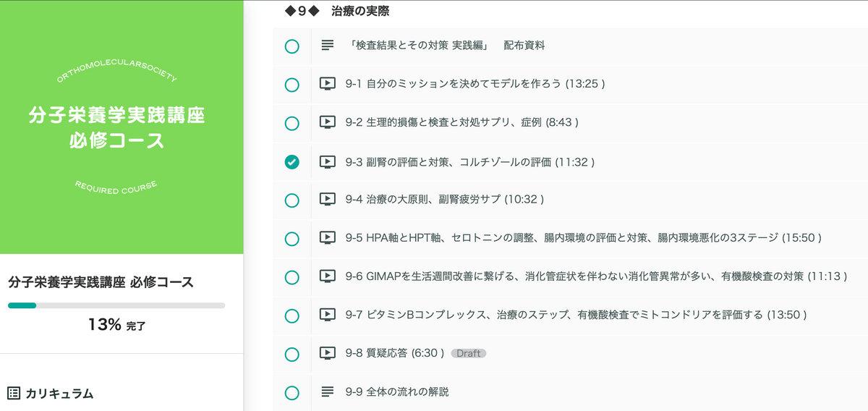Click video icon beside lesson 9-4
Screen dimensions: 868x411
328,199
